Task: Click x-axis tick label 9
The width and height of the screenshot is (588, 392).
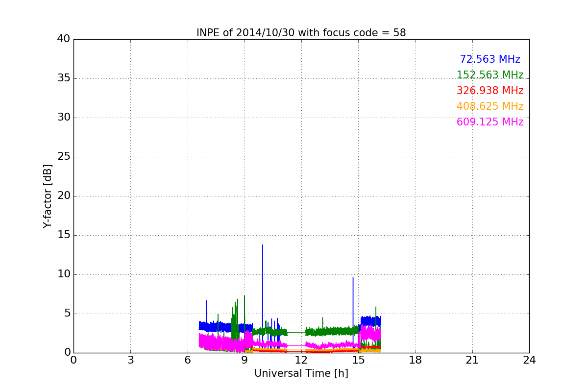Action: click(245, 360)
